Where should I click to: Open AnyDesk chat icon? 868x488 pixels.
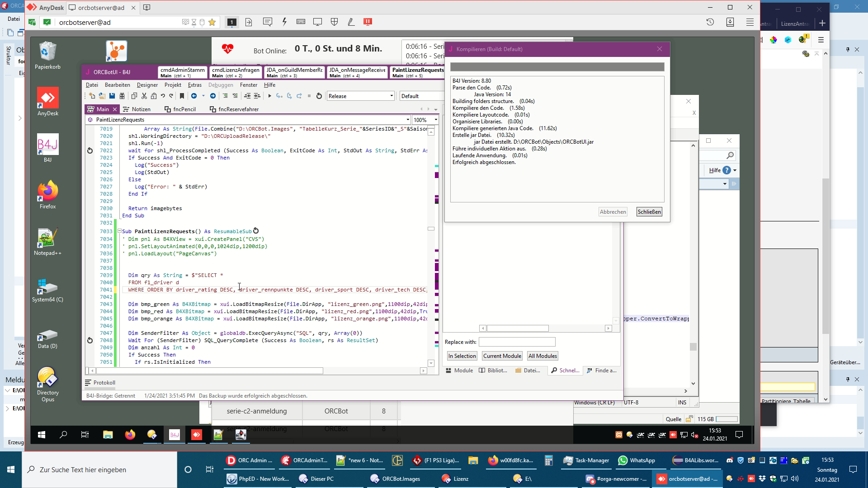click(267, 22)
